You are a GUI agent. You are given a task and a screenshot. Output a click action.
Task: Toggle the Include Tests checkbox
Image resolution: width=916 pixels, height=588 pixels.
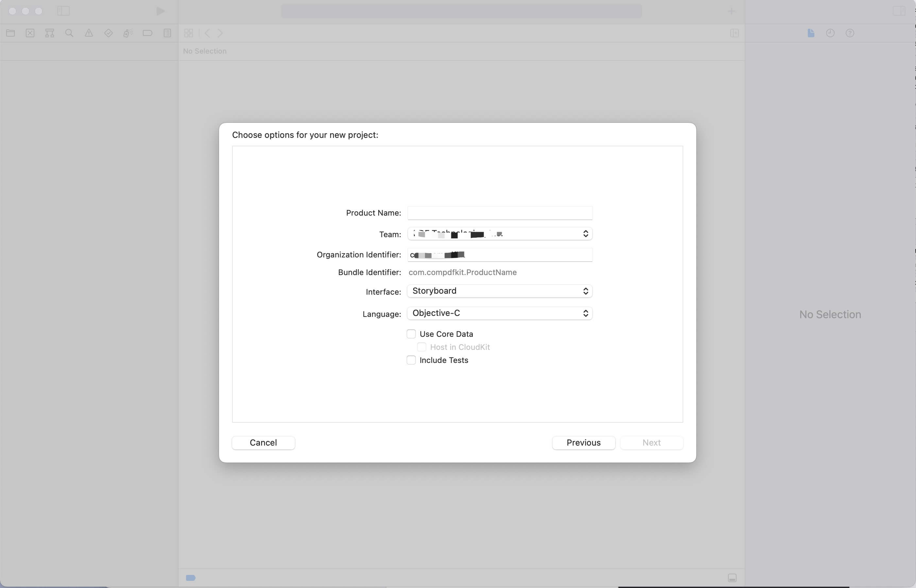[411, 360]
